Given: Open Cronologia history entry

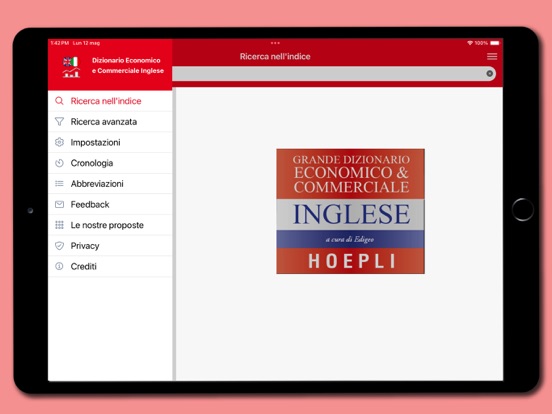Looking at the screenshot, I should [110, 163].
